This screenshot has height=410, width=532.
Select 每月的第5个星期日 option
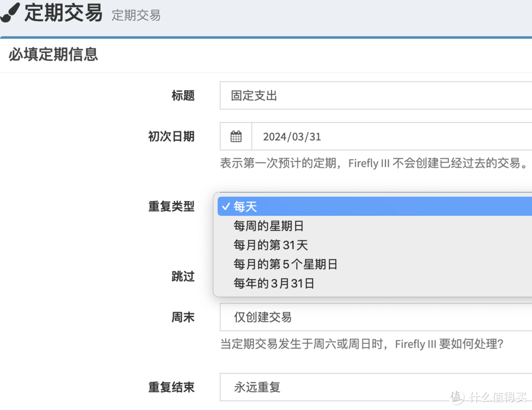285,264
